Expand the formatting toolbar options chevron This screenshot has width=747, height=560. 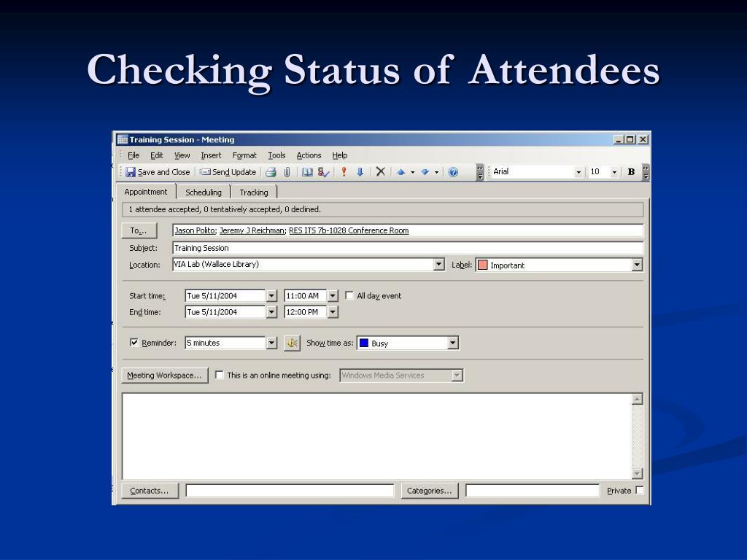click(x=646, y=172)
